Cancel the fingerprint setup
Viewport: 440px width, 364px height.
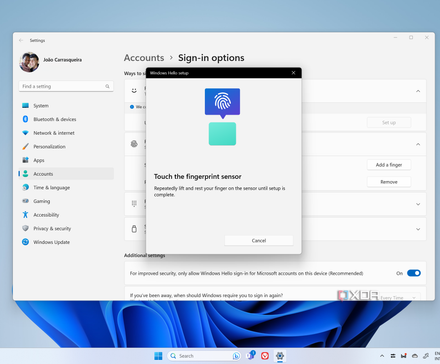click(259, 240)
